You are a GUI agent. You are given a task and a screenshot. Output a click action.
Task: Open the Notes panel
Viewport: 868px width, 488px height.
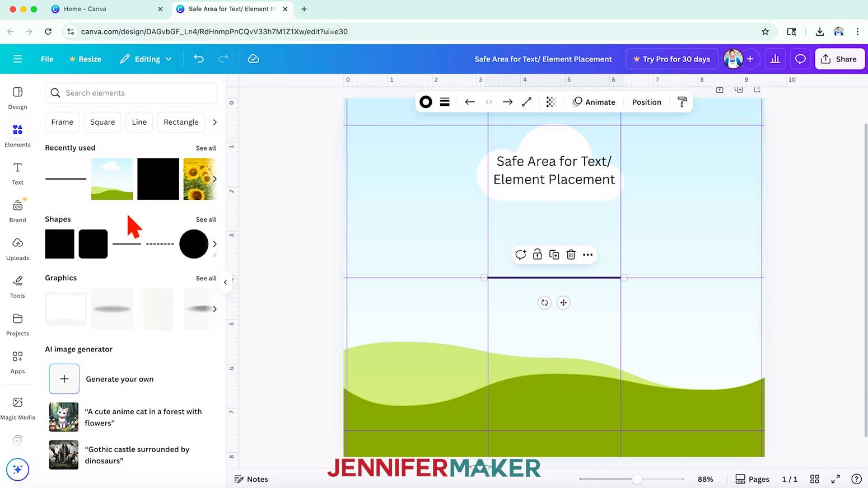(x=251, y=479)
